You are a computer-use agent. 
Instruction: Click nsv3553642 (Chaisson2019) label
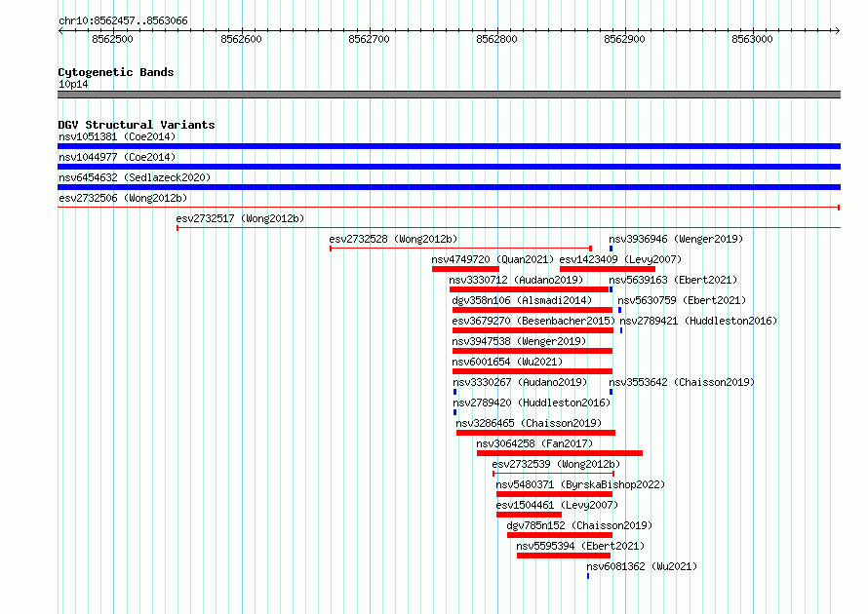coord(682,382)
